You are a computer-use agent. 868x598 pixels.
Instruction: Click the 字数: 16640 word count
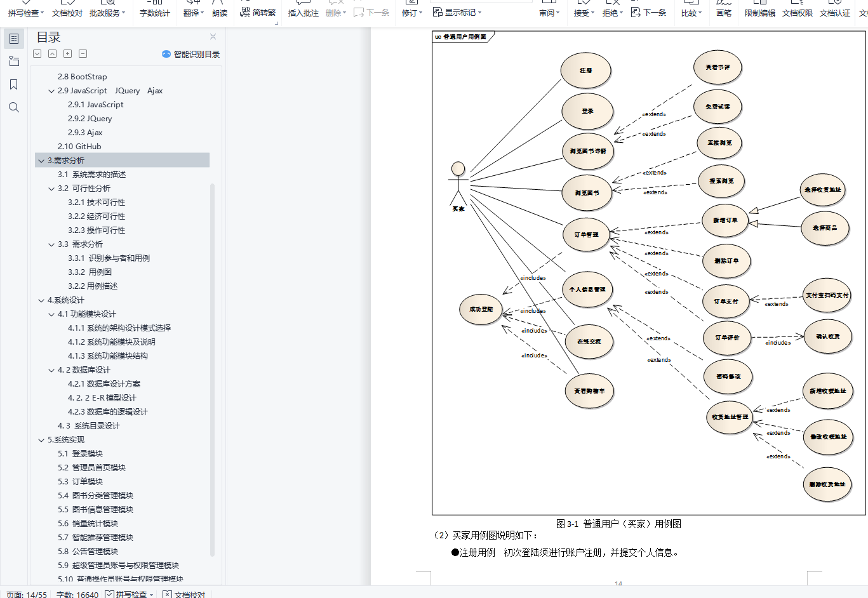pyautogui.click(x=77, y=595)
